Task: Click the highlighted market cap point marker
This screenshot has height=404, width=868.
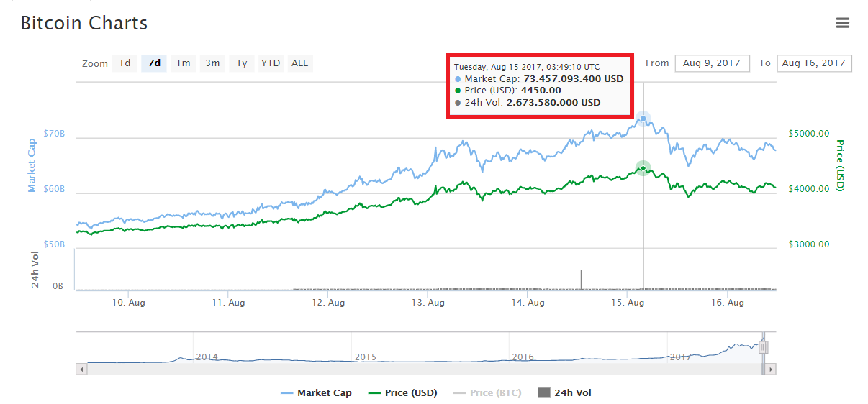Action: pos(643,119)
